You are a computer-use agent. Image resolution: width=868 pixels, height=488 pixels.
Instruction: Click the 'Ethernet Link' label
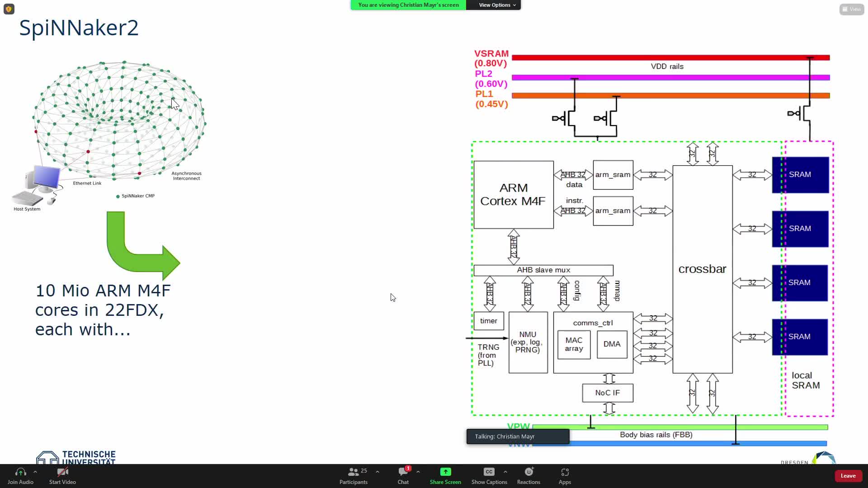tap(87, 183)
